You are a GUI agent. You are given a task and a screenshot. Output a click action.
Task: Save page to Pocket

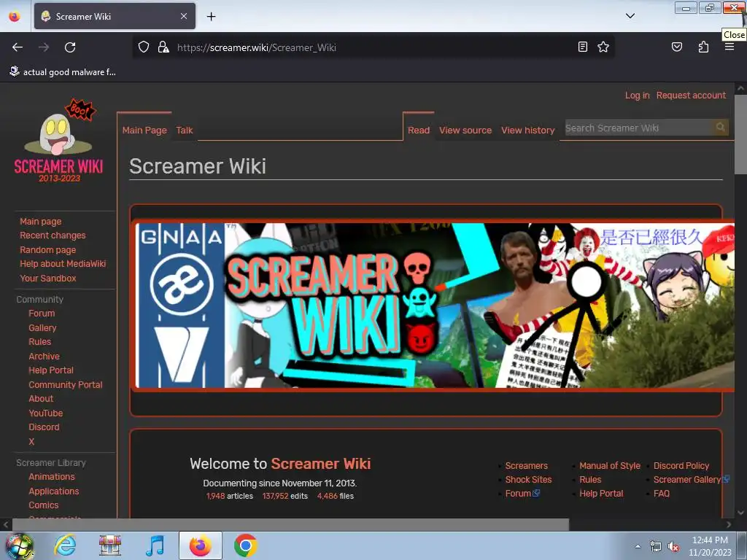tap(676, 47)
